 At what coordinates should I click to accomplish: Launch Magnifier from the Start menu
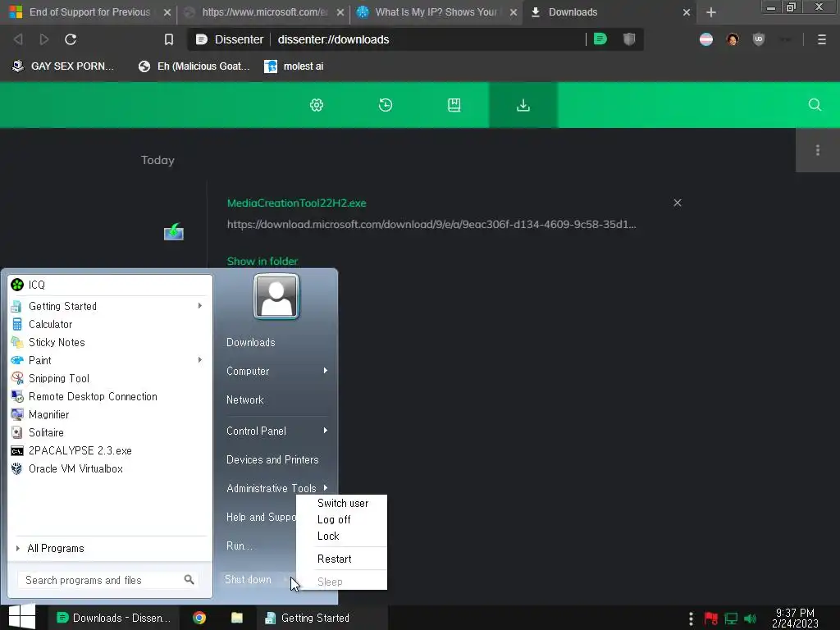tap(111, 414)
